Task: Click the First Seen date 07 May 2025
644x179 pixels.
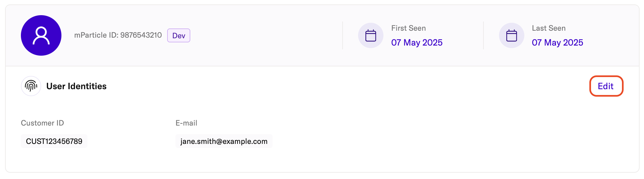Action: [417, 42]
